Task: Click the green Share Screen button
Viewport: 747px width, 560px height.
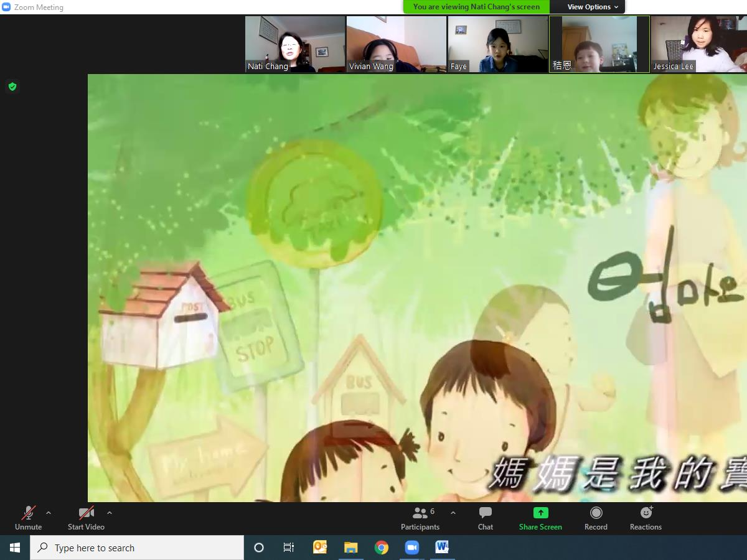Action: pyautogui.click(x=540, y=518)
